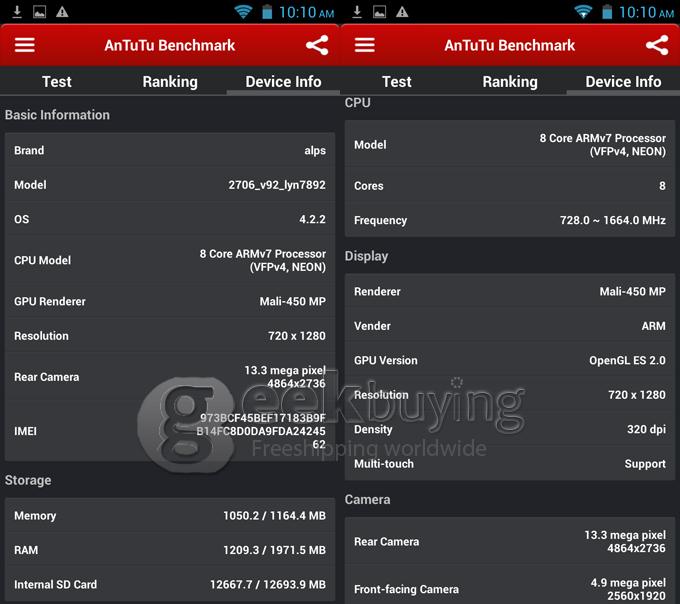The width and height of the screenshot is (680, 604).
Task: Select Vender row showing ARM
Action: [x=510, y=326]
